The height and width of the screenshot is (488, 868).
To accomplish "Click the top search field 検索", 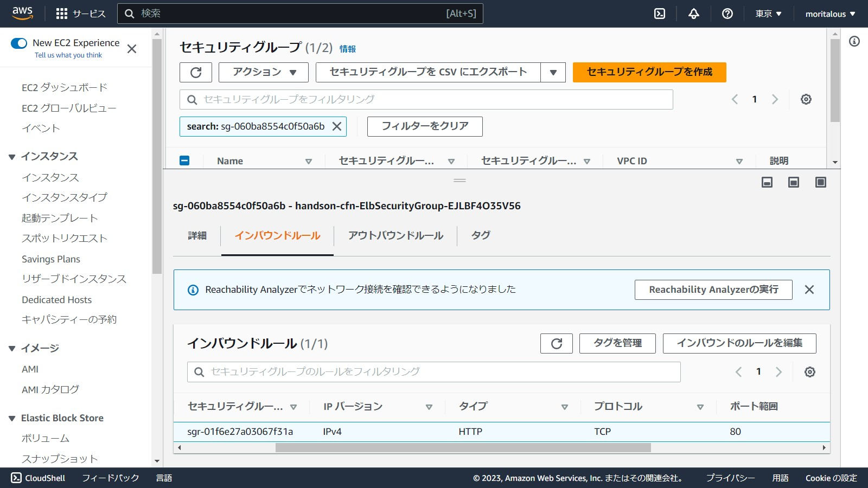I will 300,14.
